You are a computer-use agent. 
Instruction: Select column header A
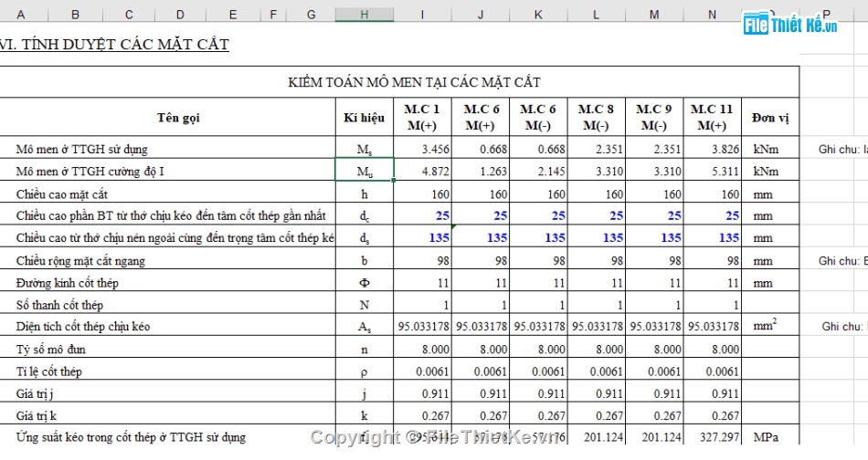(21, 15)
